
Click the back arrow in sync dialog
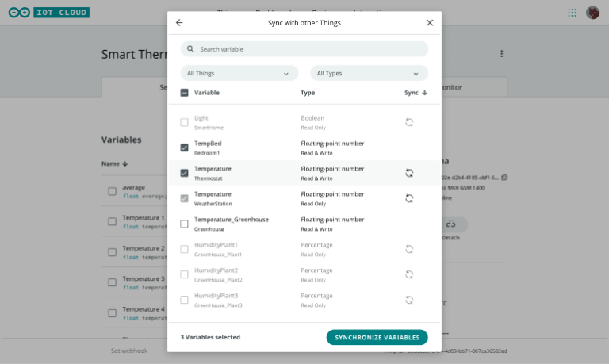click(x=179, y=23)
